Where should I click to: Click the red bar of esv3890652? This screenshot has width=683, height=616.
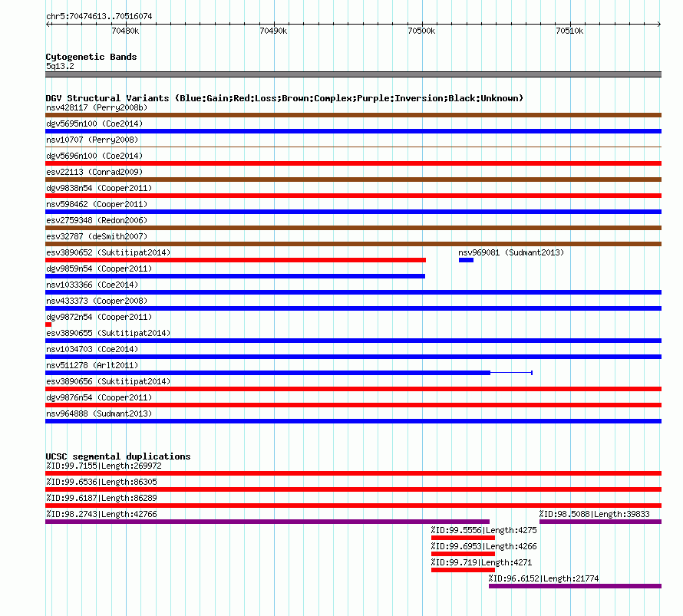pos(236,260)
